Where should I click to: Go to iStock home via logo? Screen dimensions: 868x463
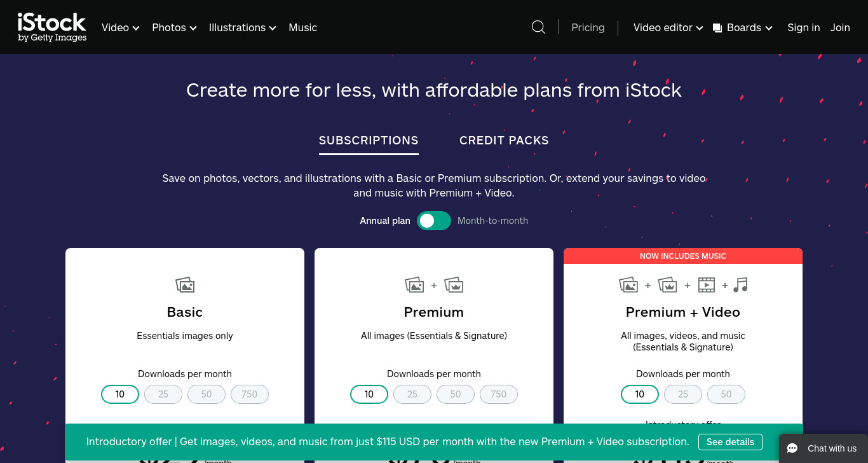52,27
